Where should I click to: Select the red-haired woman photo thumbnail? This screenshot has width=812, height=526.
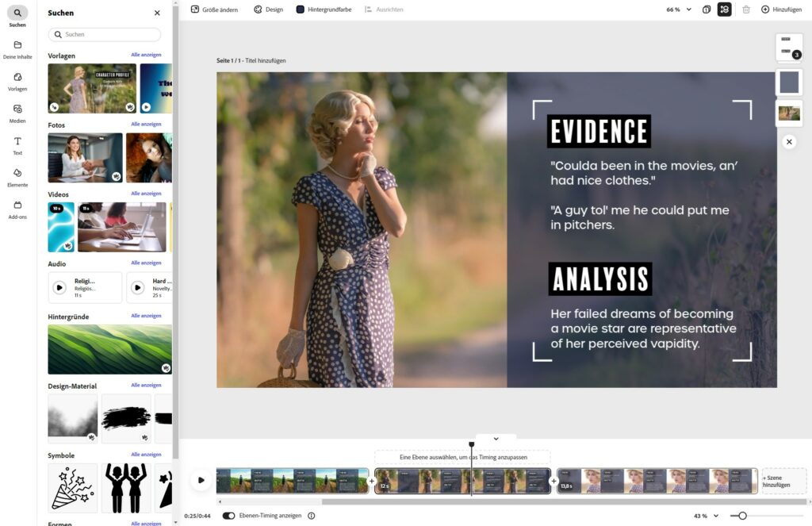pos(148,158)
